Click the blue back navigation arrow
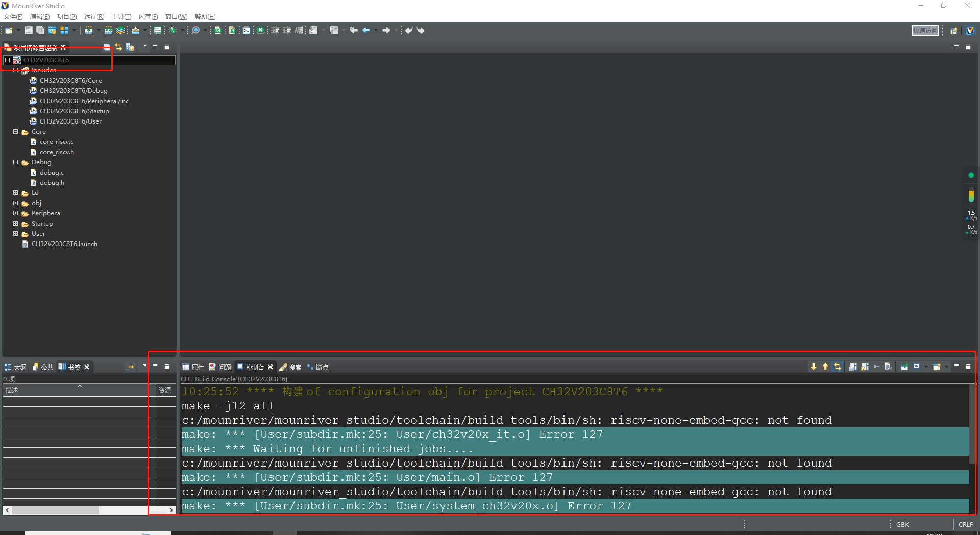980x535 pixels. pyautogui.click(x=366, y=30)
